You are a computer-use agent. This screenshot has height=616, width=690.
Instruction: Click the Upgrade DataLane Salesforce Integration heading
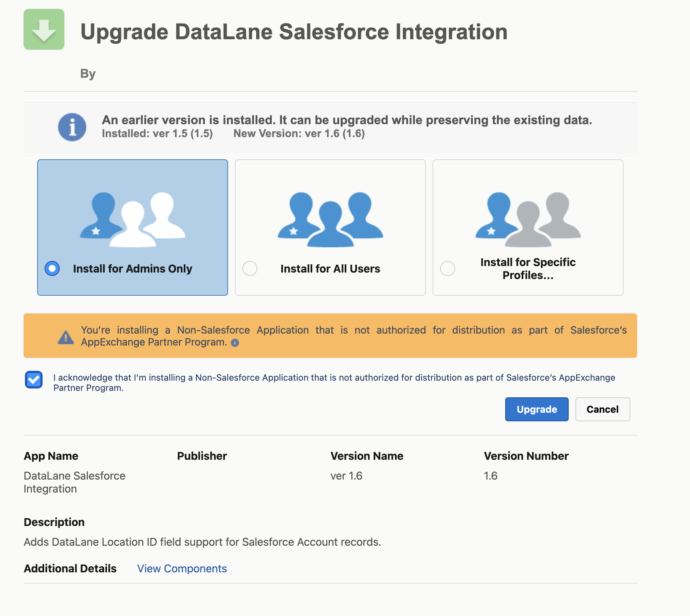pos(294,32)
